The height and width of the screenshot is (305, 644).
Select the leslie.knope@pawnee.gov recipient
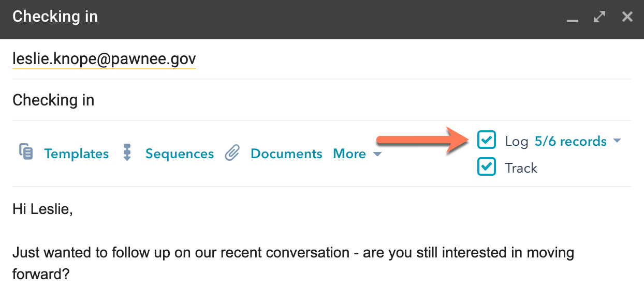[x=104, y=59]
